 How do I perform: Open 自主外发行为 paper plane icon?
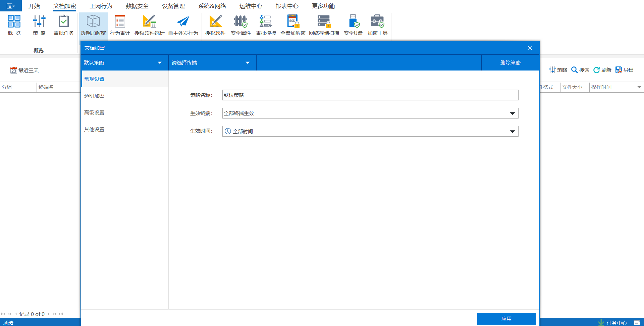[183, 21]
